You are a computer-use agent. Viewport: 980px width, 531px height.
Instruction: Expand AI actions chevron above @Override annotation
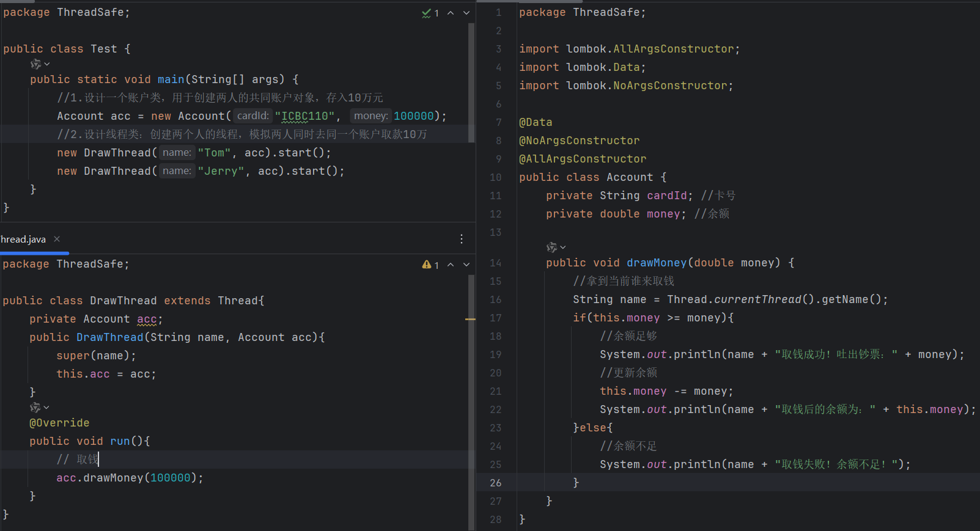(46, 407)
